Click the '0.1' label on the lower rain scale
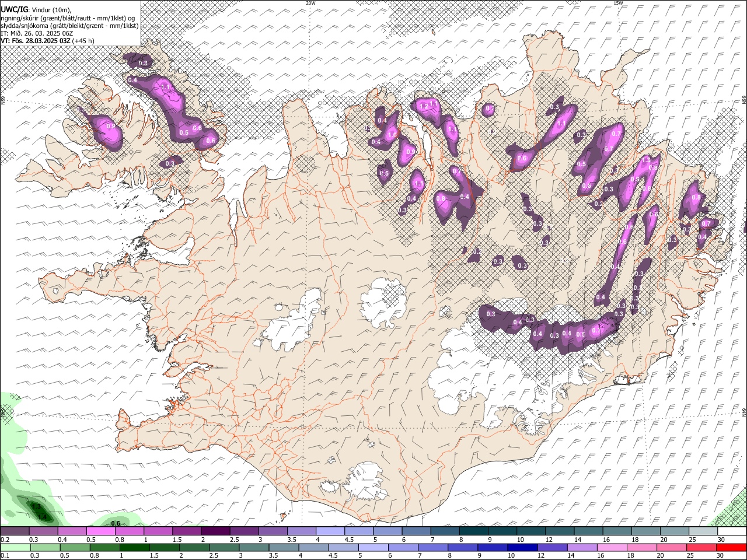The width and height of the screenshot is (747, 560). coord(4,556)
